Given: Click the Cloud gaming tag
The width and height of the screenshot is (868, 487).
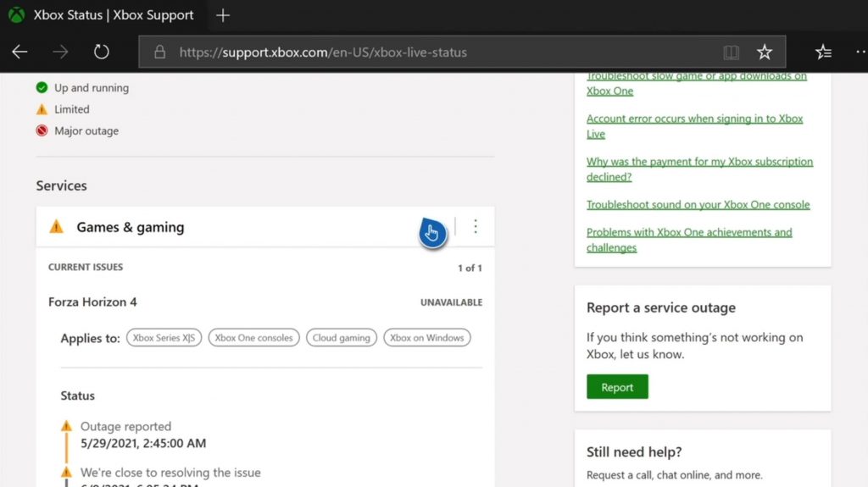Looking at the screenshot, I should point(341,338).
